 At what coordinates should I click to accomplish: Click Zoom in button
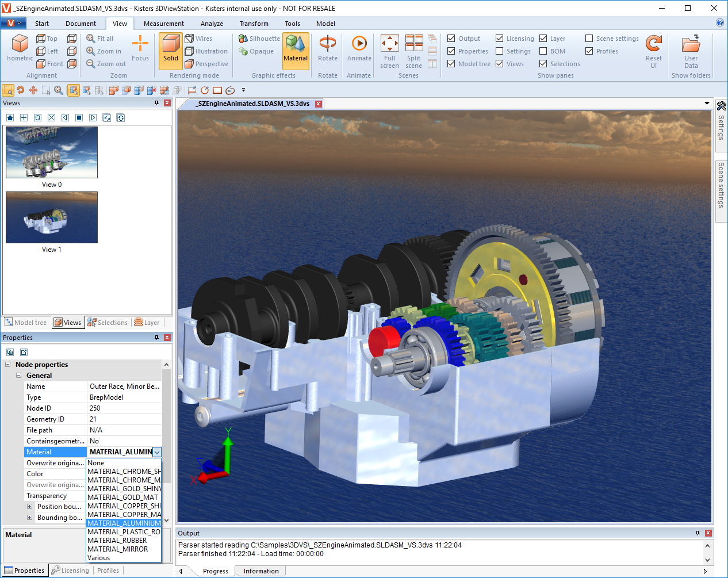pos(104,51)
